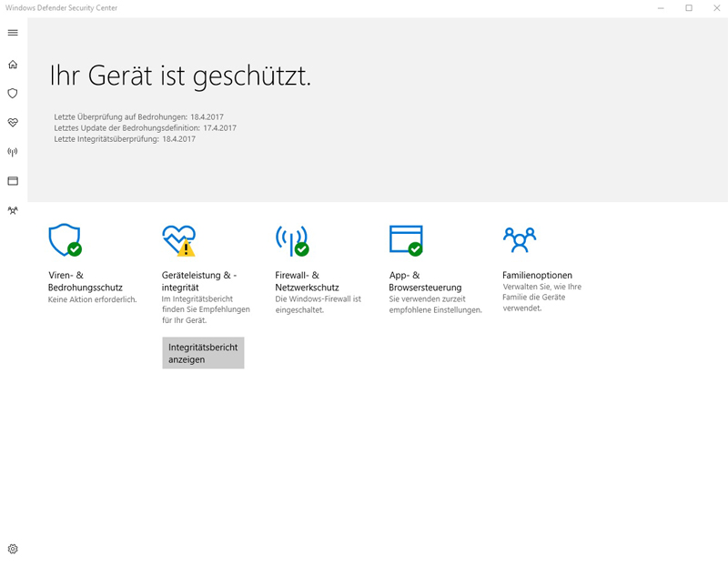
Task: Open Geräteleistung & -integrität title
Action: (x=199, y=281)
